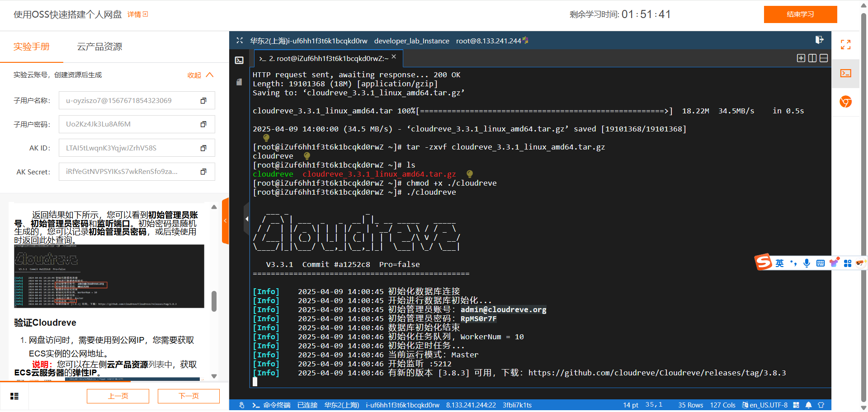Screen dimensions: 868x412
Task: Switch to the 云产品资源 tab
Action: click(99, 47)
